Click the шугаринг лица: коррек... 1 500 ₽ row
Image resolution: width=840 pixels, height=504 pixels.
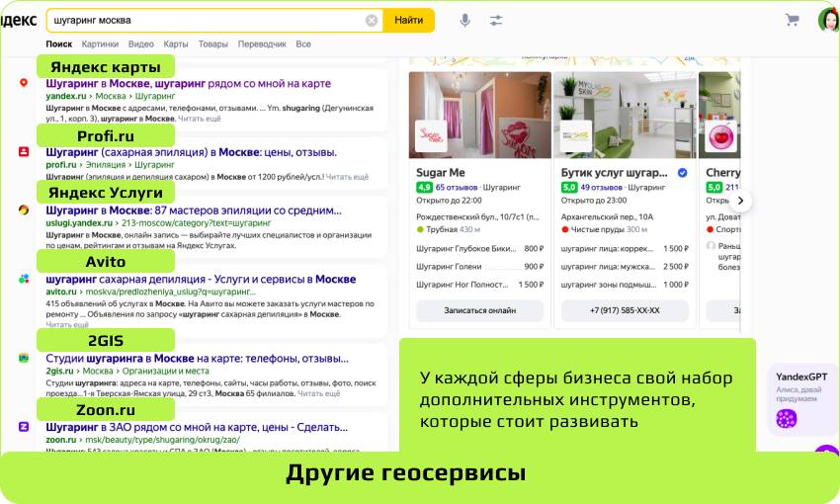[x=625, y=248]
